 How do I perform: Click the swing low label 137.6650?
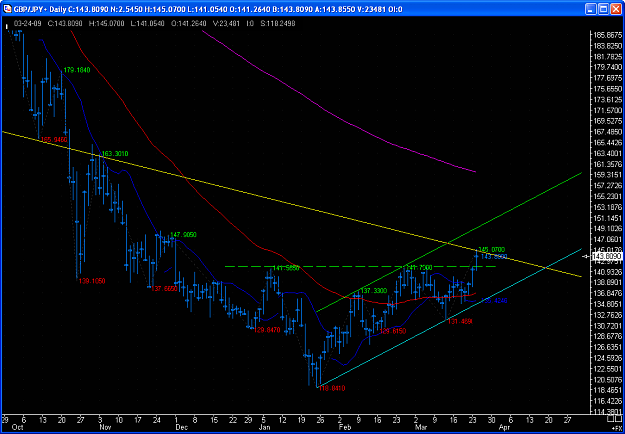coord(164,289)
